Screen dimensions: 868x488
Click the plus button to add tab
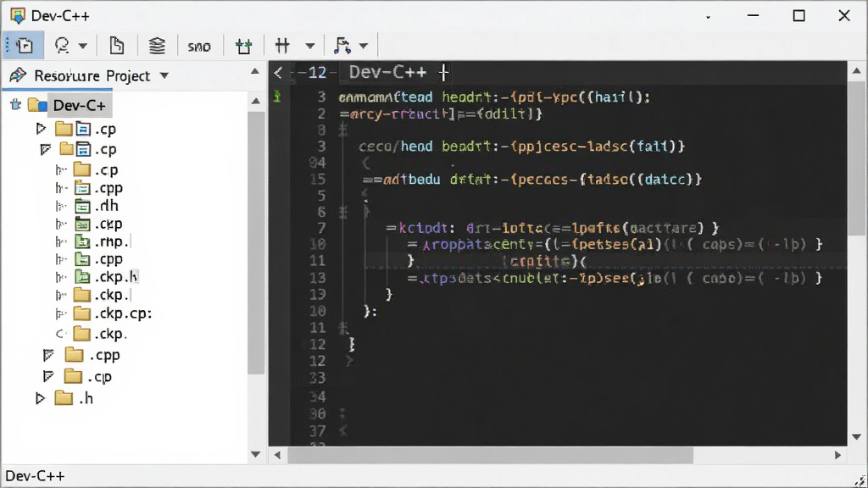click(443, 72)
